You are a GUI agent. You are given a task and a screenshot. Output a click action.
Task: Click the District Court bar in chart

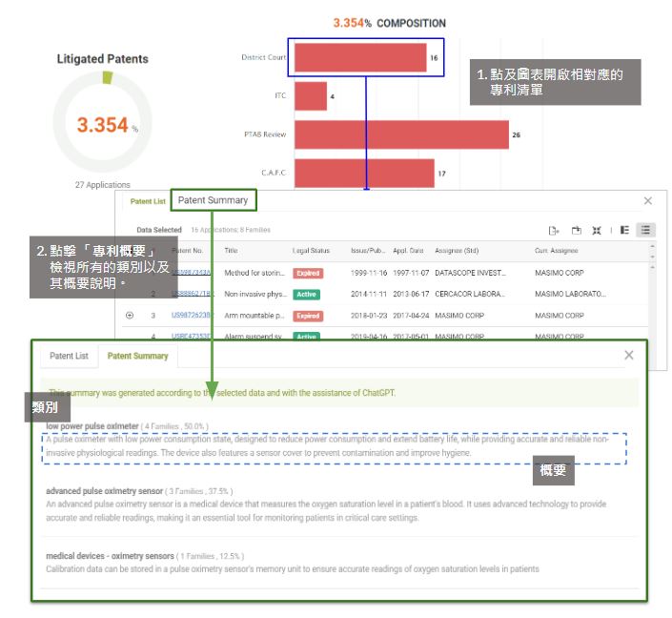click(360, 57)
